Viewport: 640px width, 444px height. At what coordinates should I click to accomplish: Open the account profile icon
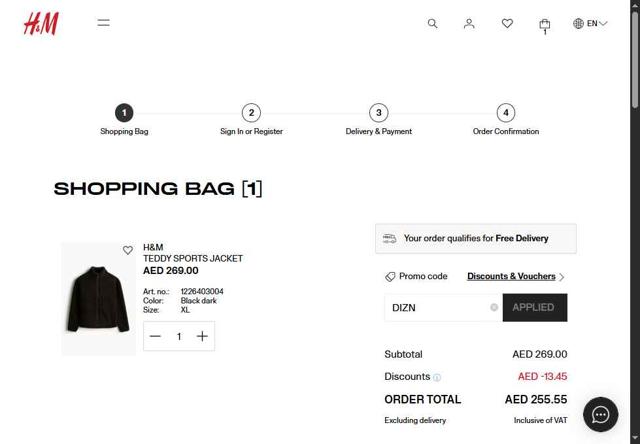click(469, 23)
